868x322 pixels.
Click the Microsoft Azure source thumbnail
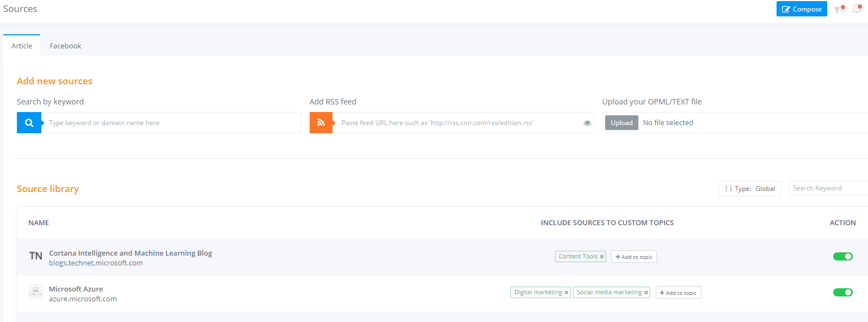[x=35, y=292]
